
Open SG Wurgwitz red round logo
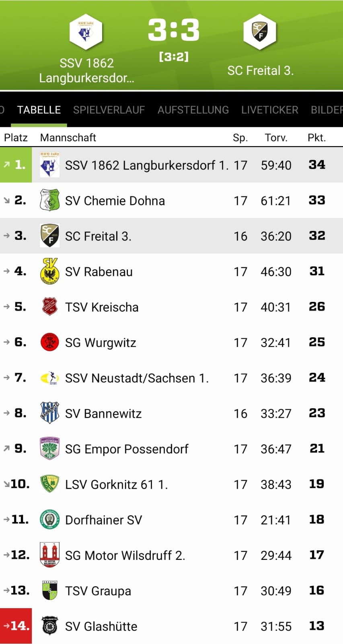pyautogui.click(x=50, y=342)
